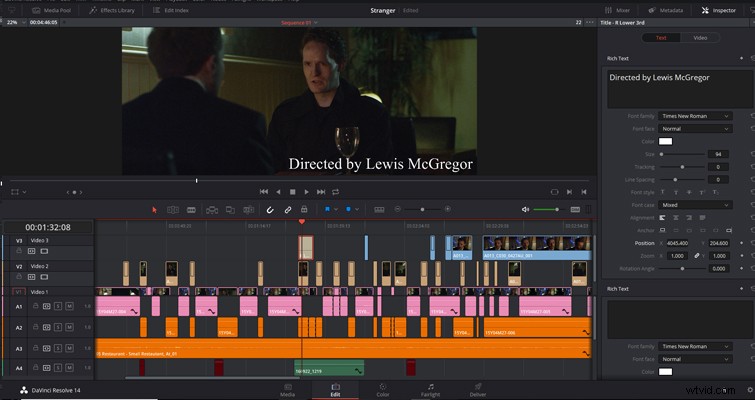Open the Sequence 01 timeline dropdown
755x400 pixels.
tap(299, 23)
